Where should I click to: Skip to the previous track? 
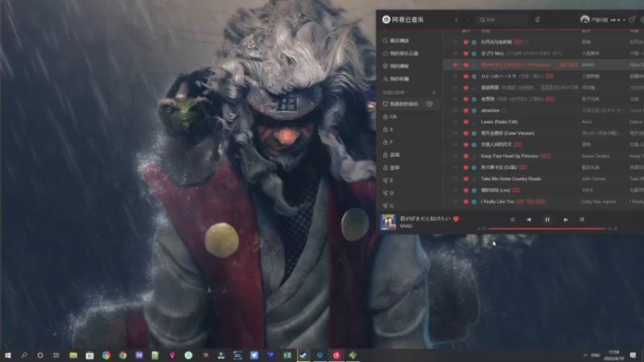coord(529,220)
